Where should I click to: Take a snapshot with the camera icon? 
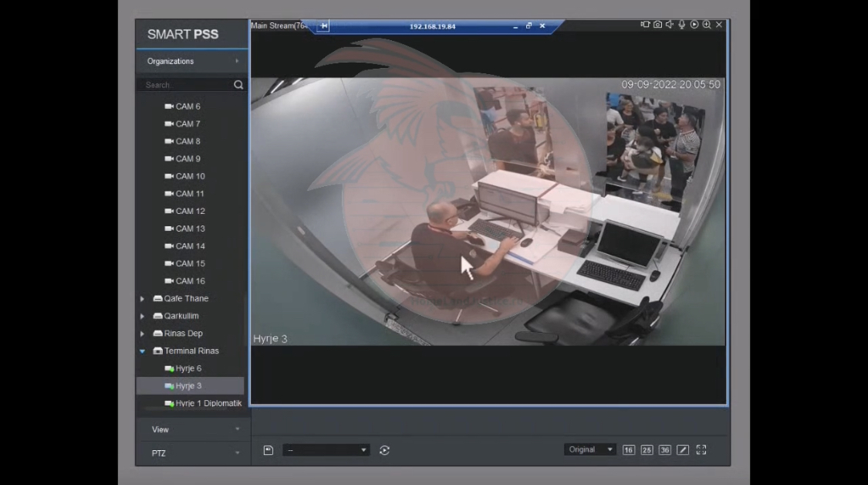[657, 25]
